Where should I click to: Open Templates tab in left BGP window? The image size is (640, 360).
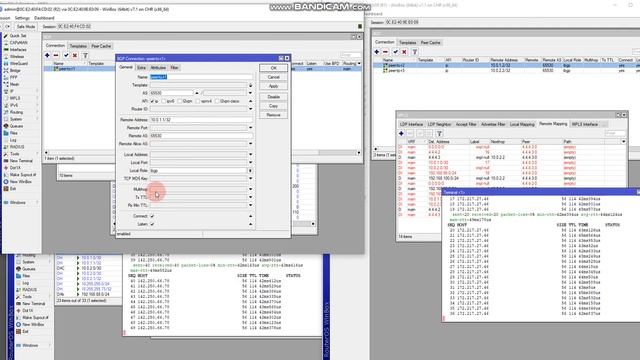(78, 46)
